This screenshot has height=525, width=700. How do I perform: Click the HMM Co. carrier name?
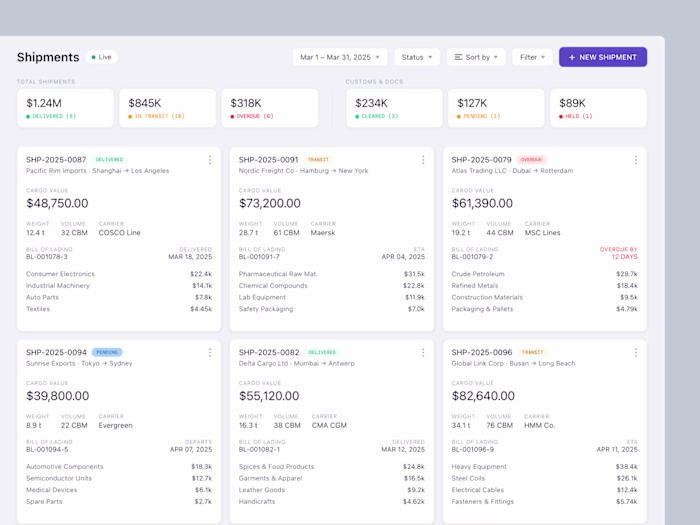point(540,425)
